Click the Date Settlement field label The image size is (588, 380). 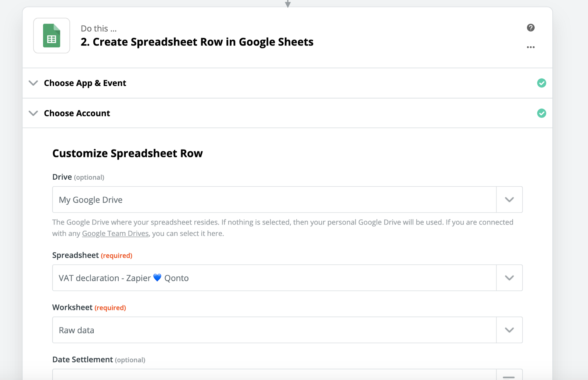(99, 359)
